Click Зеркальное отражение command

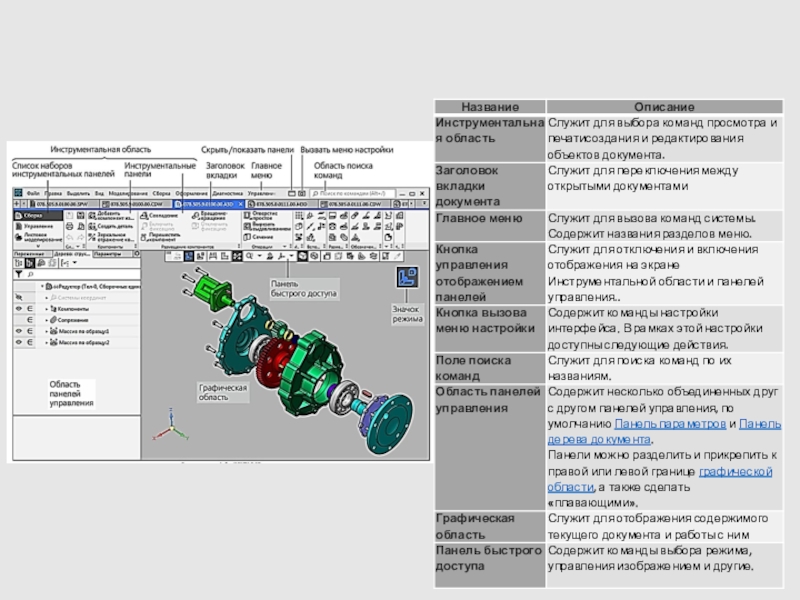111,237
